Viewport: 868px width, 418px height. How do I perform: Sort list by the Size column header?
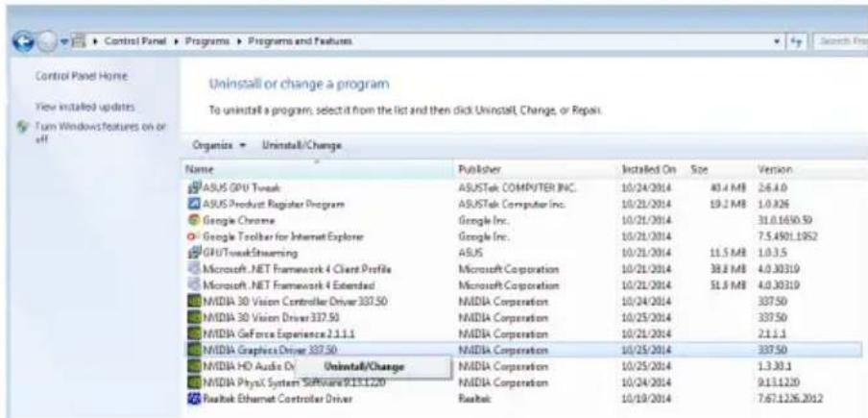click(720, 169)
